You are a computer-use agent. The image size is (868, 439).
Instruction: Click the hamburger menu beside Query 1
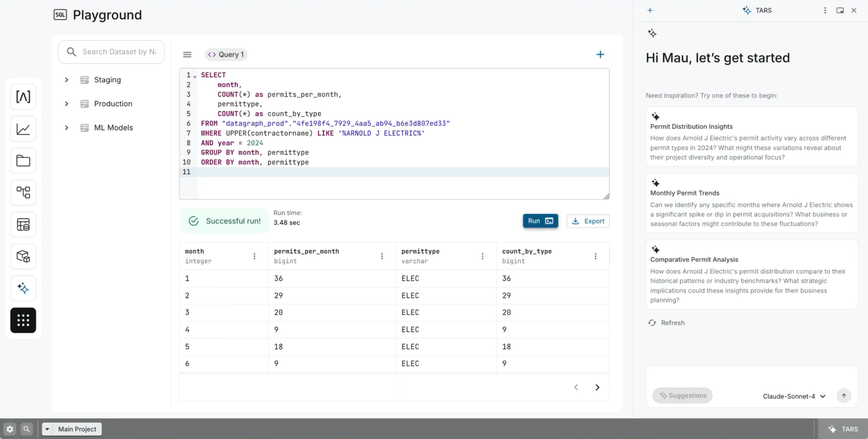[x=187, y=55]
